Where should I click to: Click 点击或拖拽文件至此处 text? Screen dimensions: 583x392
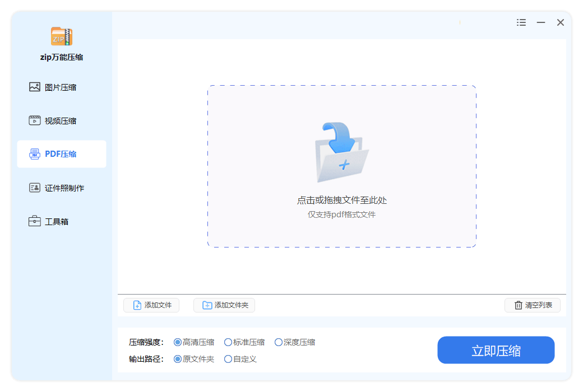pos(342,200)
